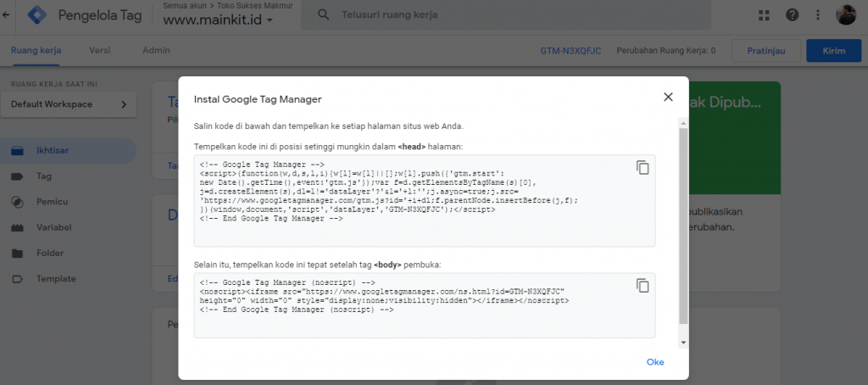The width and height of the screenshot is (868, 385).
Task: Select Variabel in the sidebar
Action: pyautogui.click(x=54, y=227)
